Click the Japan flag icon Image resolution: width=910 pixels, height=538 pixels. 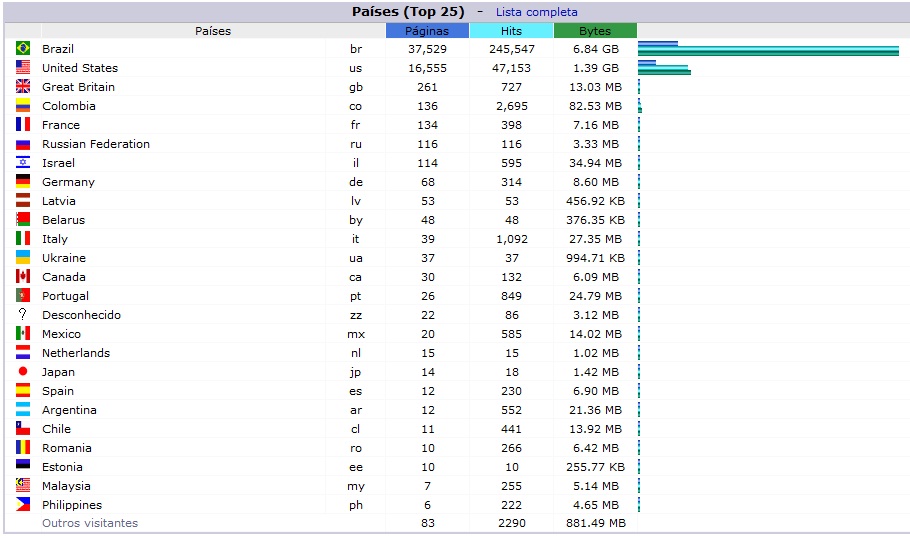click(23, 372)
